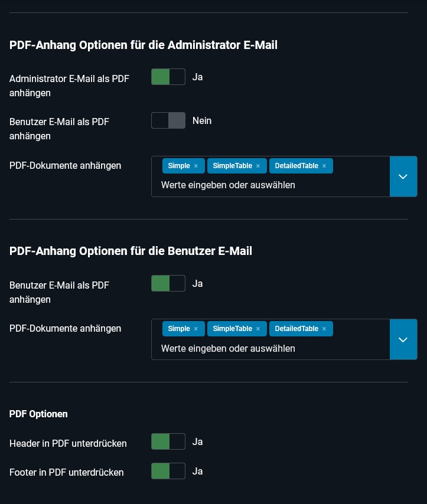This screenshot has height=504, width=427.
Task: Disable Administrator E-Mail als PDF anhängen
Action: [x=168, y=77]
